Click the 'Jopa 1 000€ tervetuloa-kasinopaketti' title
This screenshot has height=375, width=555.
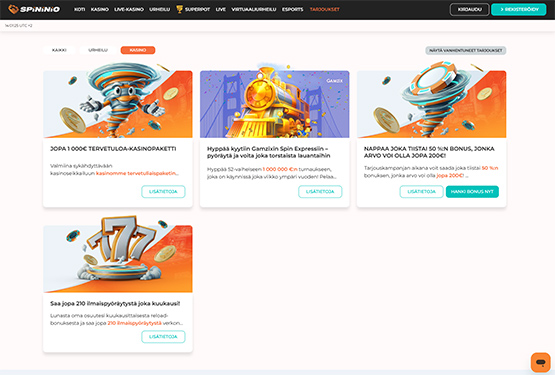pos(113,149)
